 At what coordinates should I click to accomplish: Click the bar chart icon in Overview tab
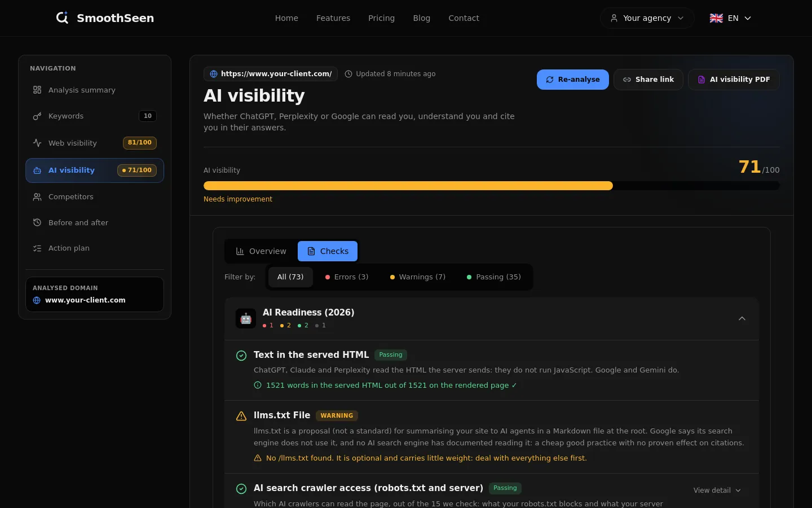click(x=240, y=251)
